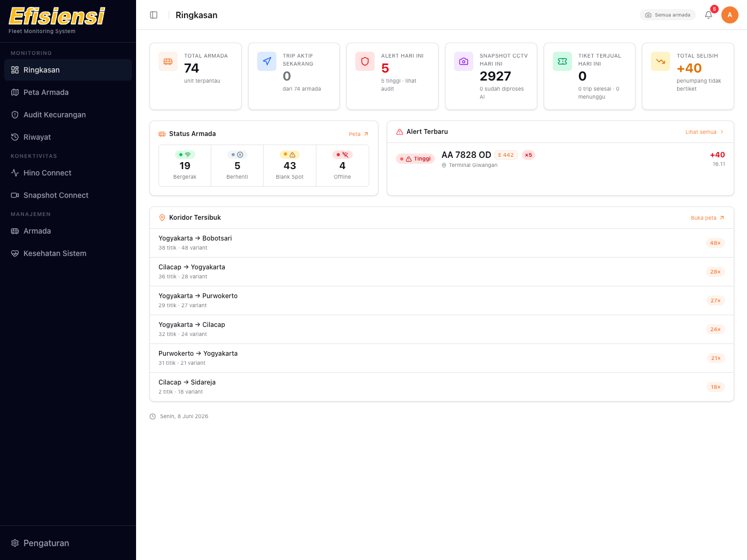Viewport: 747px width, 560px height.
Task: Open Yogyakarta → Purwokerto corridor row
Action: 442,301
